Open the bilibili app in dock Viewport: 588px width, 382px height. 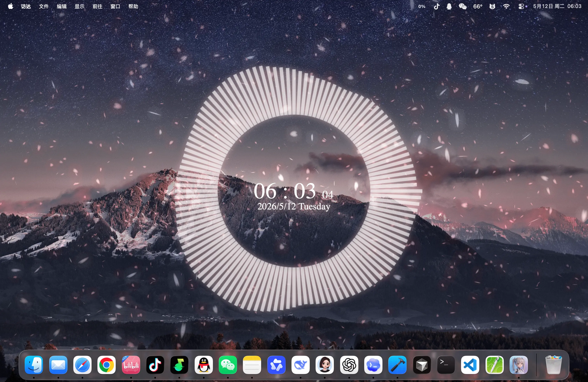pyautogui.click(x=131, y=365)
